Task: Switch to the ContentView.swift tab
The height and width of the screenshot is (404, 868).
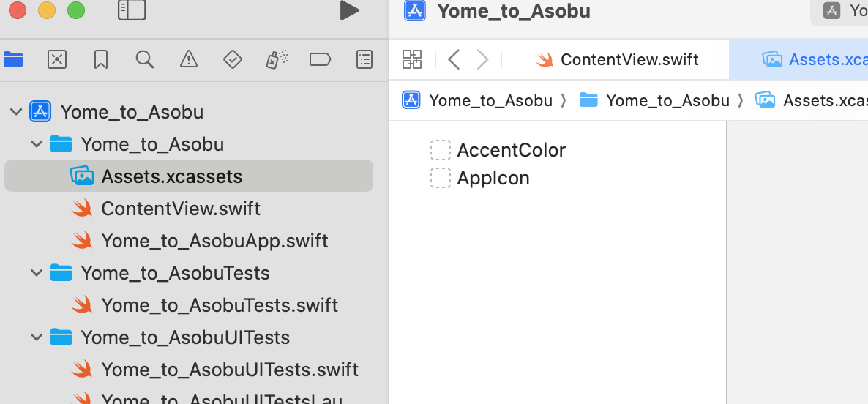Action: click(x=617, y=59)
